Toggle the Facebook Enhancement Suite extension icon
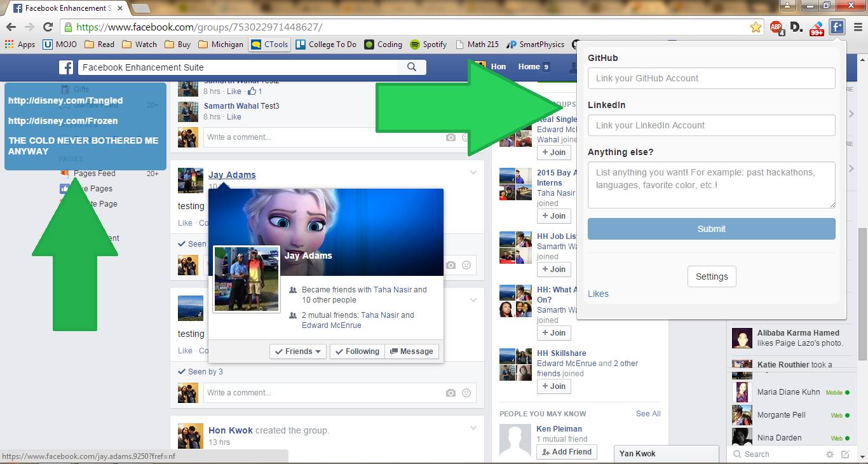 click(837, 27)
